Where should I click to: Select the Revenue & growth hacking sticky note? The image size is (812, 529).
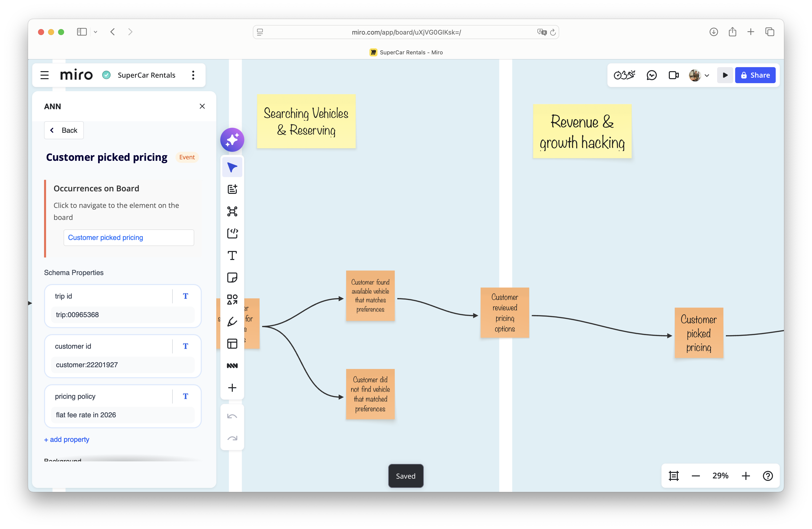582,131
